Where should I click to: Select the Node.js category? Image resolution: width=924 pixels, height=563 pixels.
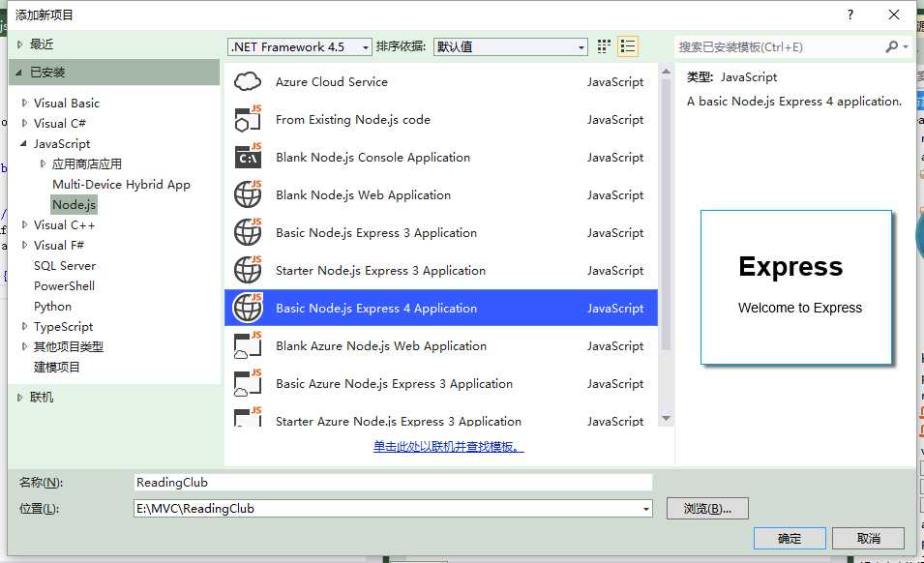(74, 204)
